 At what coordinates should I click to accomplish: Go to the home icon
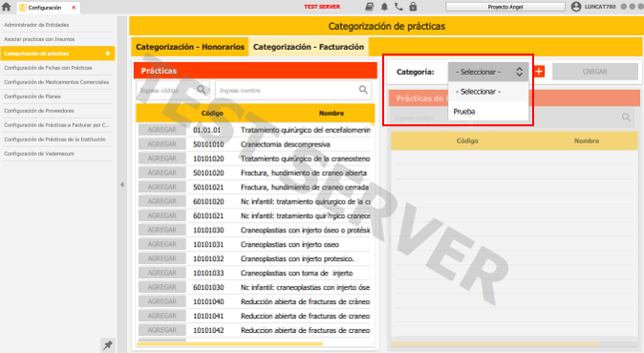tap(6, 7)
